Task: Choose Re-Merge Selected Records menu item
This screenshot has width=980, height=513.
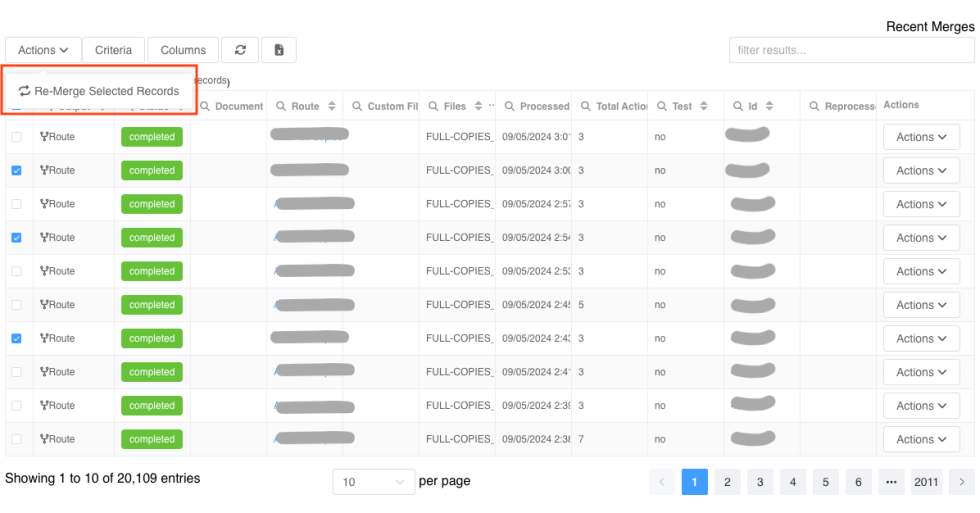Action: (x=99, y=91)
